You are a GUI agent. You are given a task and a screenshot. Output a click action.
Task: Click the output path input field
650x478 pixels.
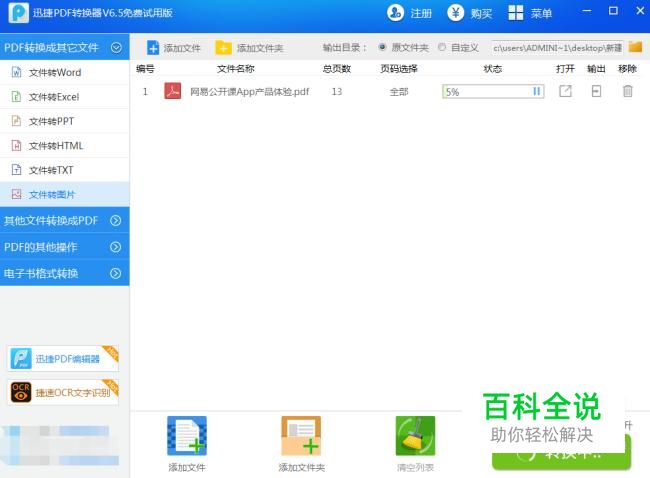[x=557, y=48]
